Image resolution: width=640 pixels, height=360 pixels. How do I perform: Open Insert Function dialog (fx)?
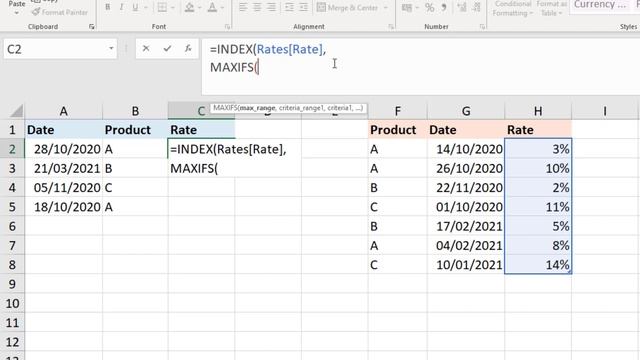188,49
